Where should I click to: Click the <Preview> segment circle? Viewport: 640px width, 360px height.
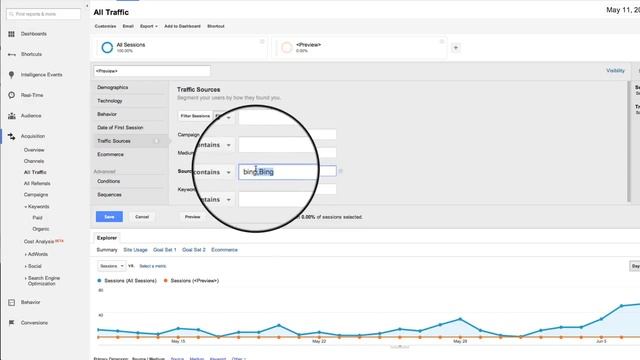pos(287,48)
